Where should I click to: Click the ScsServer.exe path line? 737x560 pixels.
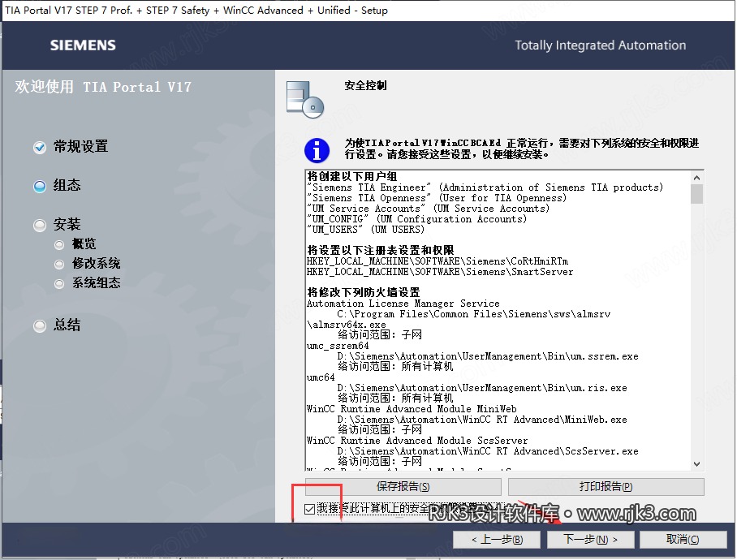(x=488, y=451)
